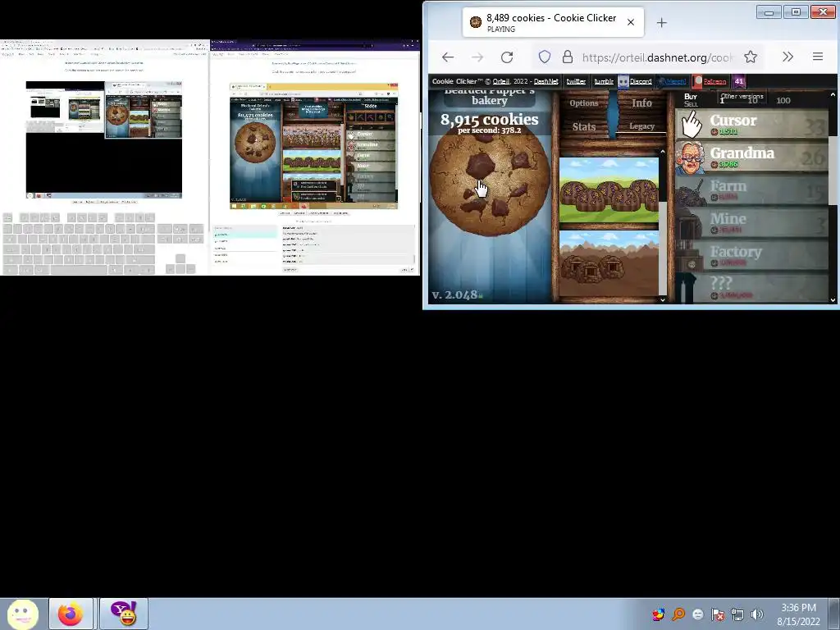The width and height of the screenshot is (840, 630).
Task: Click the Cookie Clicker image in middle window
Action: coord(314,146)
